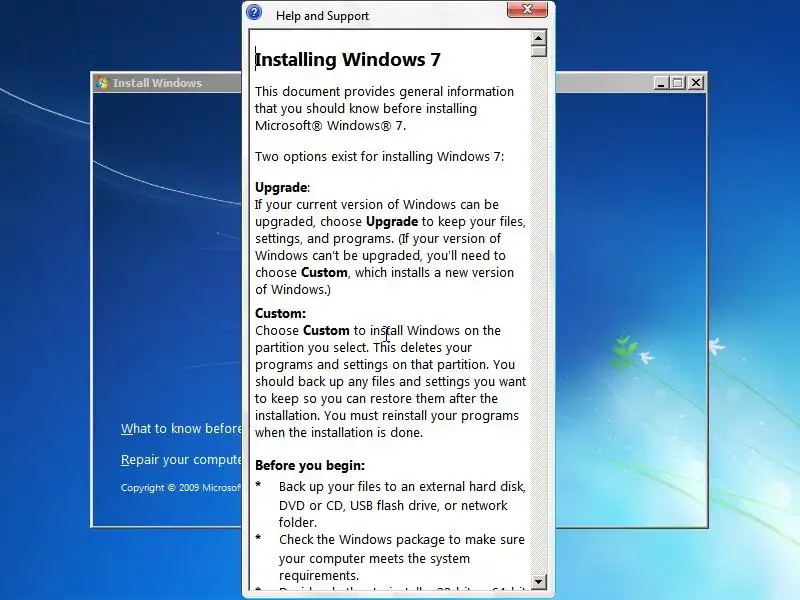Open the 'Repair your computer' link
This screenshot has width=800, height=600.
click(182, 460)
